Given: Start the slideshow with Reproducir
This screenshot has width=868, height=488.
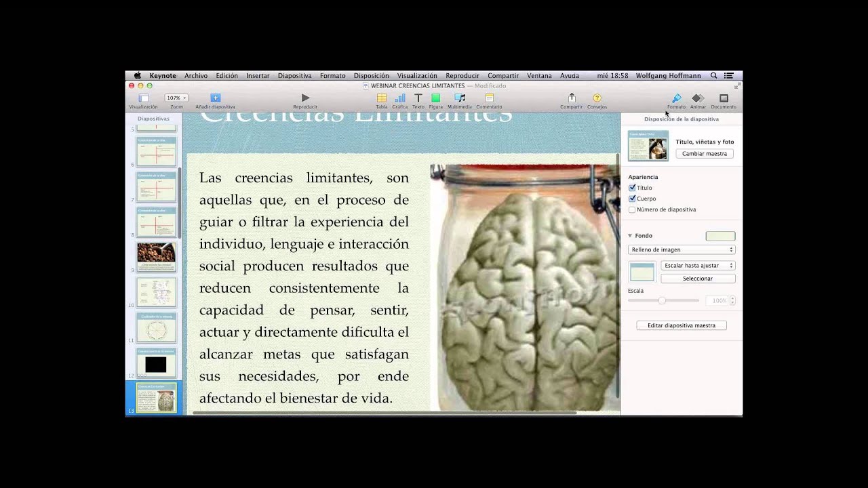Looking at the screenshot, I should pos(305,98).
